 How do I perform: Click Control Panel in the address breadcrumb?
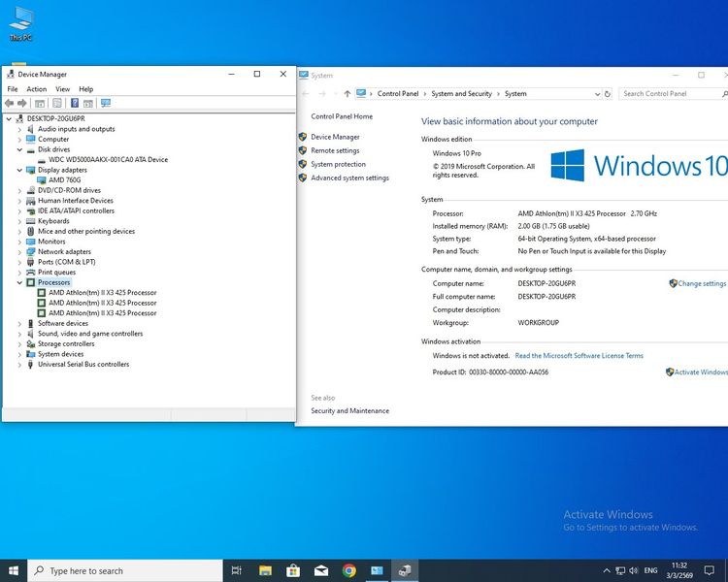click(x=398, y=94)
